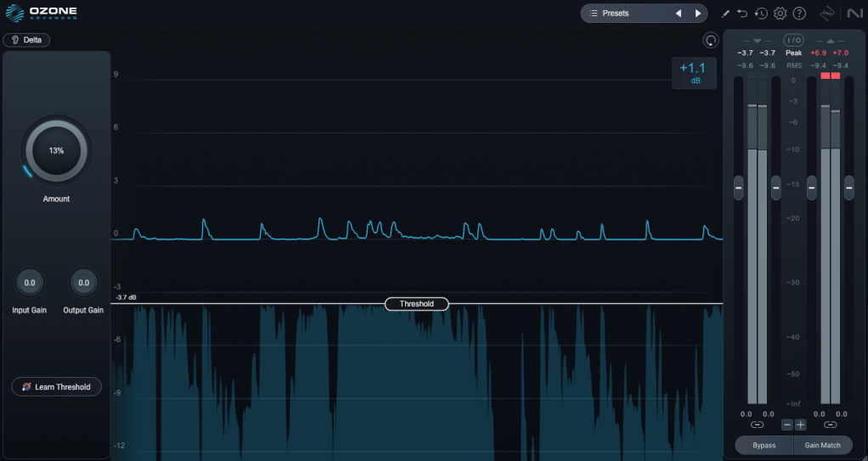This screenshot has height=461, width=868.
Task: Expand the output meter triangle arrow
Action: click(x=830, y=40)
